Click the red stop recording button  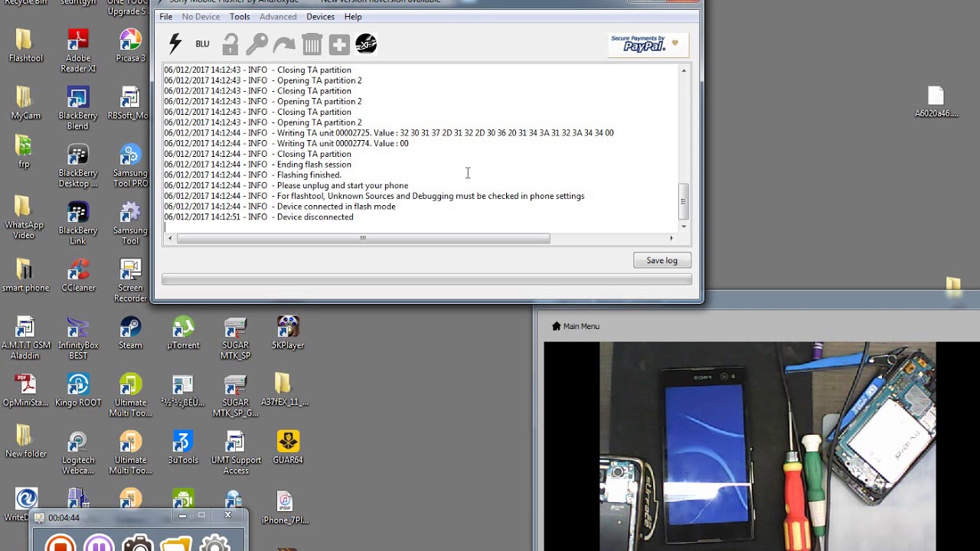[60, 543]
